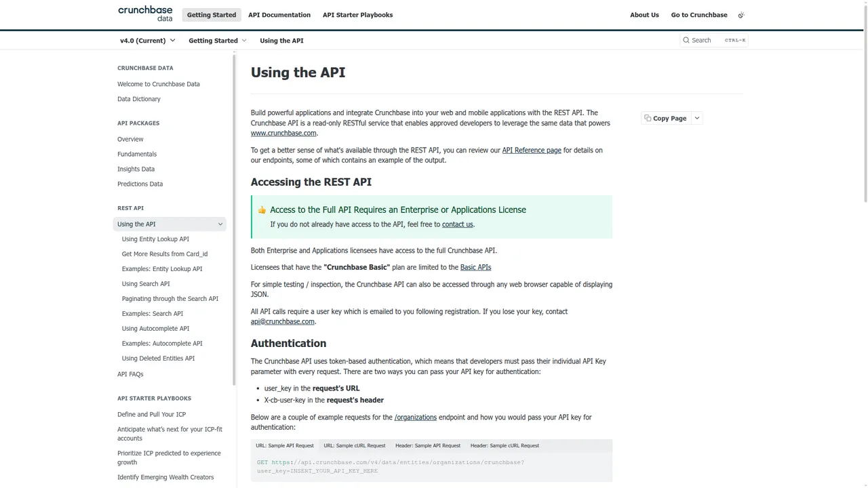Open API Starter Playbooks in the top navigation
This screenshot has height=488, width=868.
coord(357,14)
